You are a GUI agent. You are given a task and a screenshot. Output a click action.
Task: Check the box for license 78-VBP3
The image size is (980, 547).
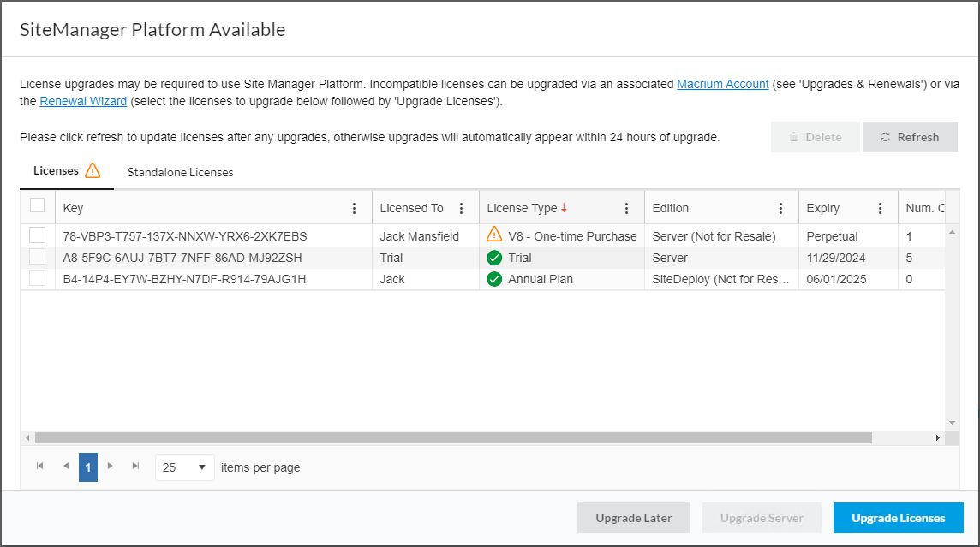(x=36, y=235)
